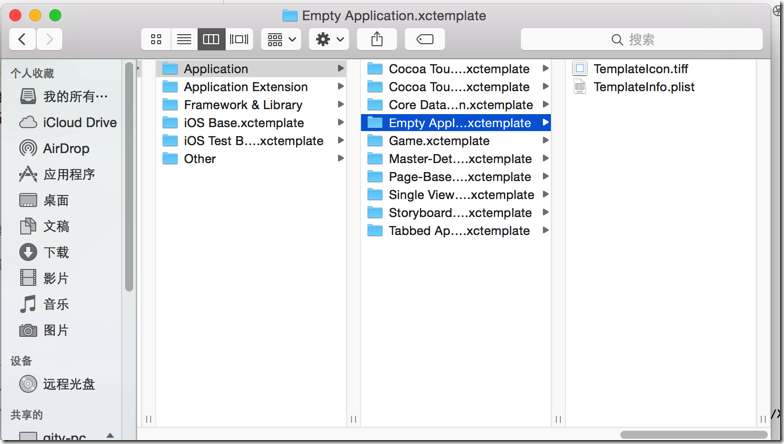Select Page-Base....xctemplate folder
Image resolution: width=784 pixels, height=444 pixels.
click(456, 176)
